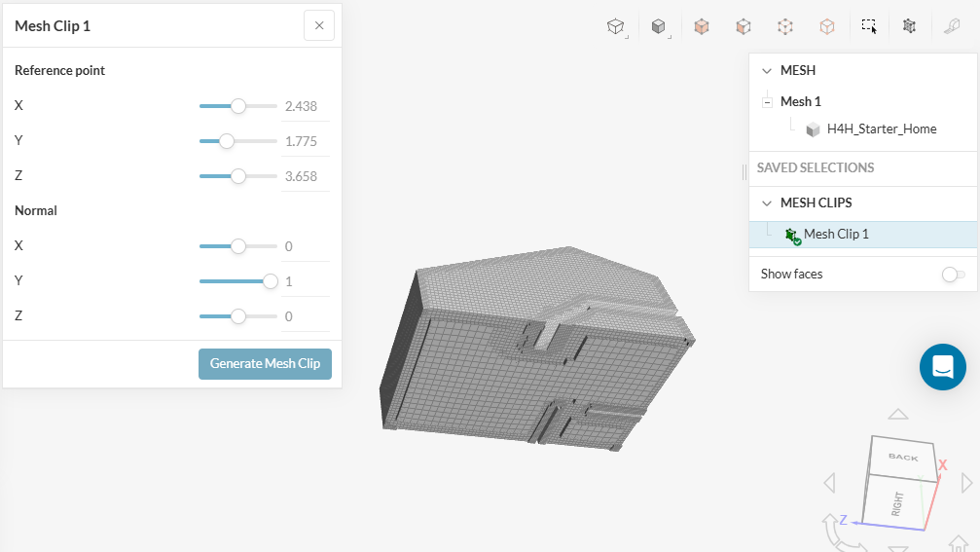The width and height of the screenshot is (980, 552).
Task: Activate node selection cube icon
Action: tap(827, 26)
